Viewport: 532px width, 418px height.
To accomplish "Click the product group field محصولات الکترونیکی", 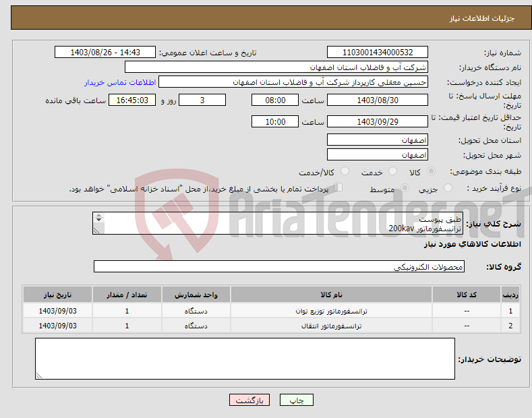I will pos(279,267).
